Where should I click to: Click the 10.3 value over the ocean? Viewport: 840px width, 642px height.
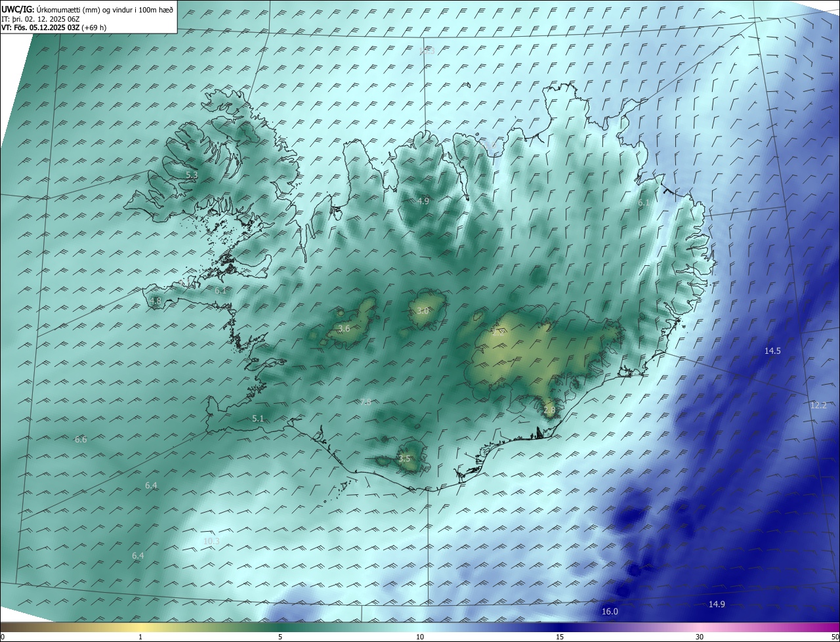tap(211, 541)
